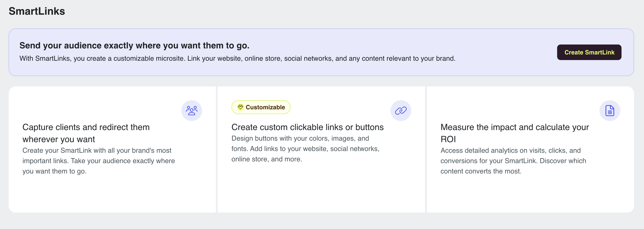Click the chain link icon
This screenshot has width=644, height=229.
[x=400, y=110]
